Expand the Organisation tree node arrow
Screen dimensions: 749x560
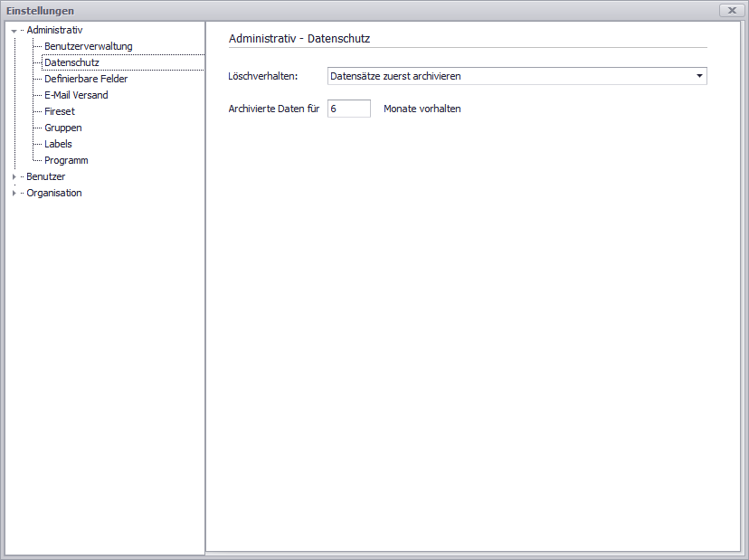coord(14,194)
